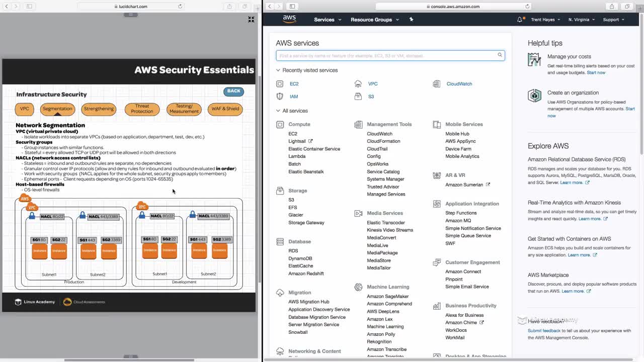644x362 pixels.
Task: Open the N. Virginia region selector
Action: point(581,20)
